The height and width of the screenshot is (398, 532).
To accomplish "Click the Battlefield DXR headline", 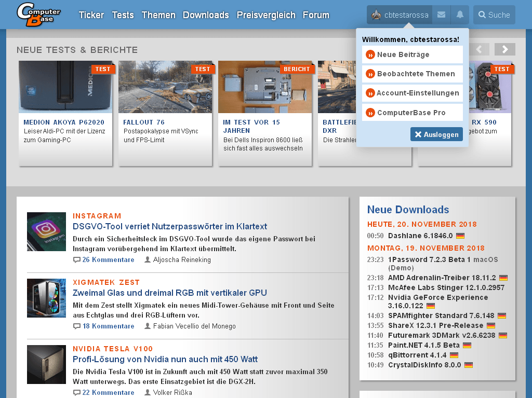I will (x=339, y=127).
